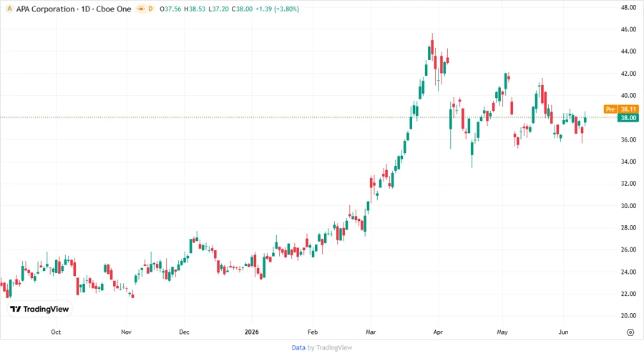Click the Feb time axis label

313,332
